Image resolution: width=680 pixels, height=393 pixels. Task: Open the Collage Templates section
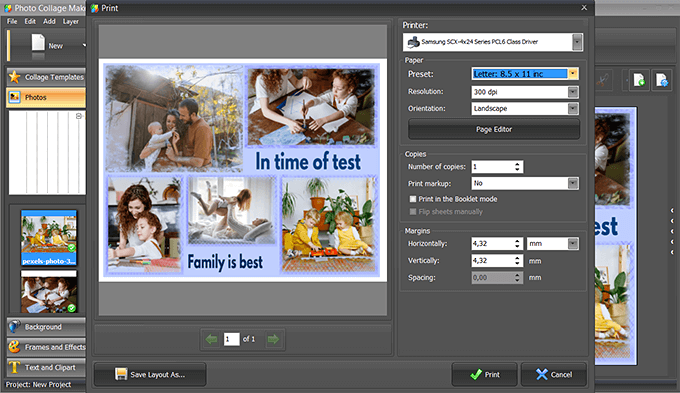[46, 77]
